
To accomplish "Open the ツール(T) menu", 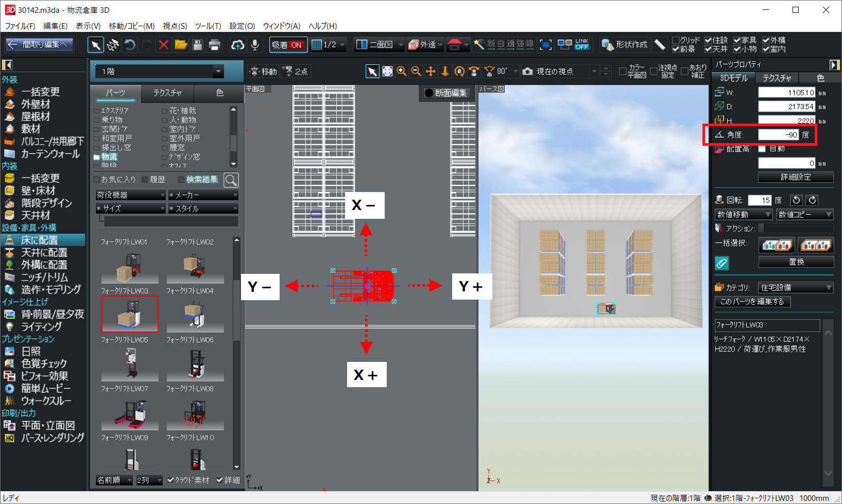I will [x=208, y=26].
